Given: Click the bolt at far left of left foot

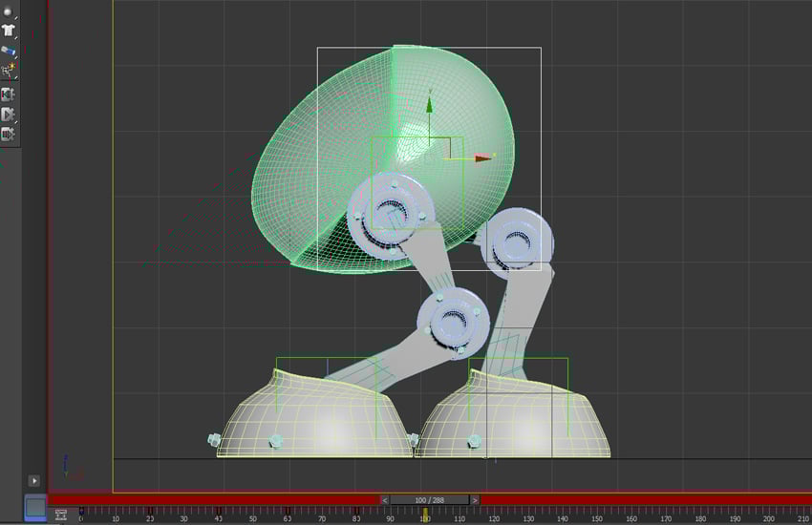Looking at the screenshot, I should tap(214, 440).
